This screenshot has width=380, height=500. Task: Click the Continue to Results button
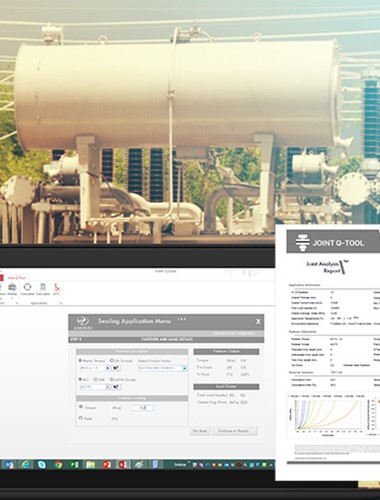coord(235,431)
